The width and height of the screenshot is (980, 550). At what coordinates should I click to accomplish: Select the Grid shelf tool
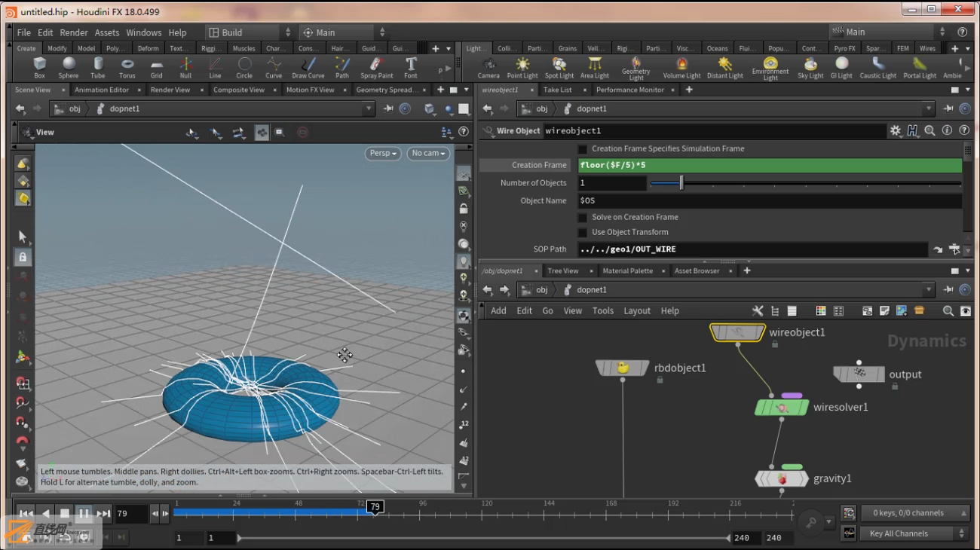click(157, 68)
